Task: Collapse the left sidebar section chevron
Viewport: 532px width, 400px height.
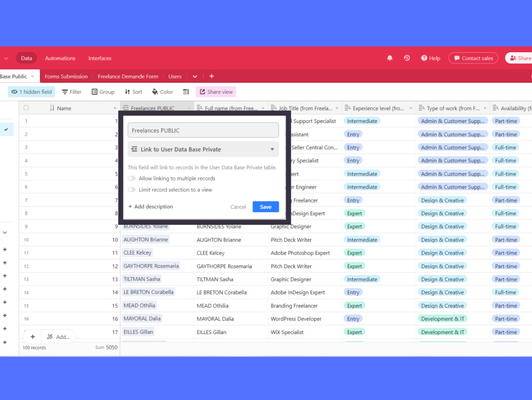Action: click(x=5, y=233)
